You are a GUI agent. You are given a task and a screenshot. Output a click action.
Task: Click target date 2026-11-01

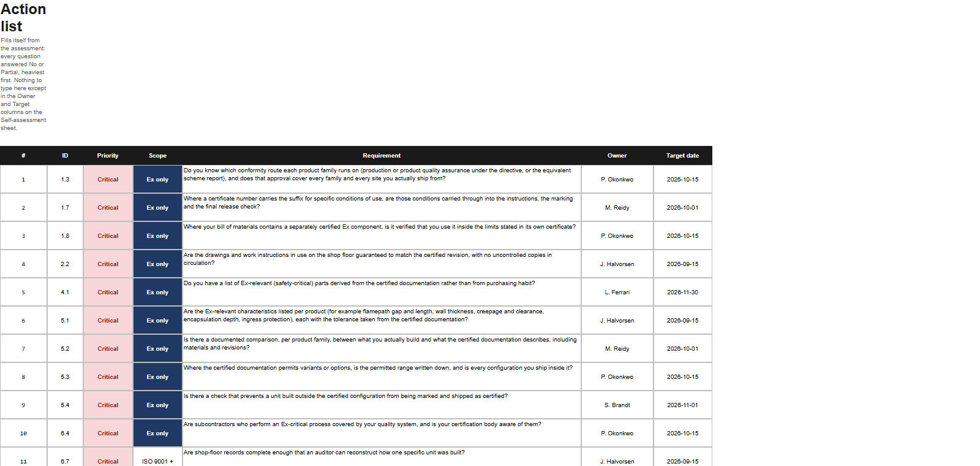point(682,405)
